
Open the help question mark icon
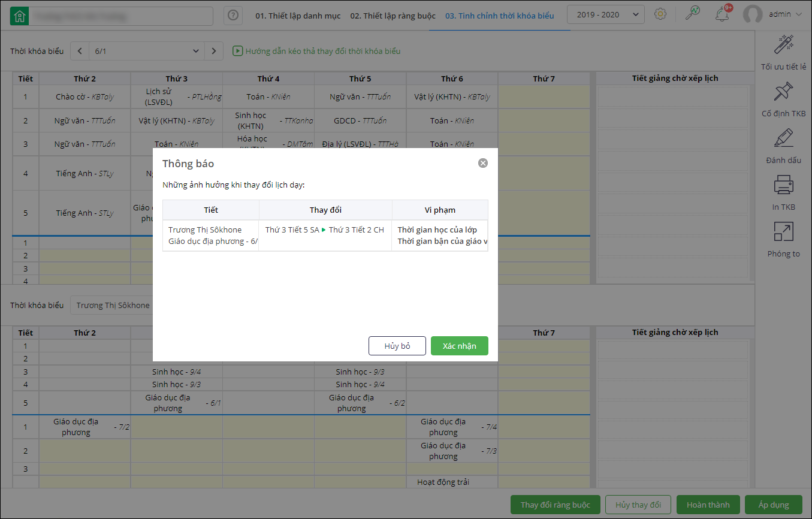pyautogui.click(x=233, y=16)
